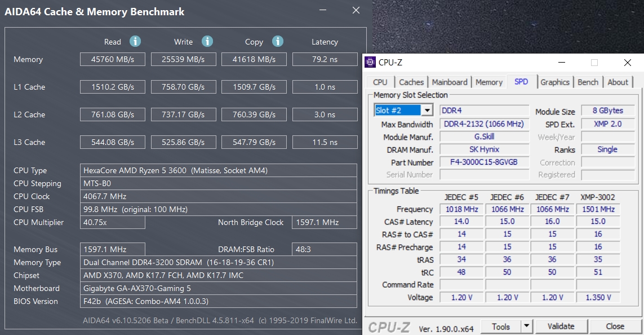The width and height of the screenshot is (644, 335).
Task: Click the Memory Read value 45760 MB/s
Action: (113, 59)
